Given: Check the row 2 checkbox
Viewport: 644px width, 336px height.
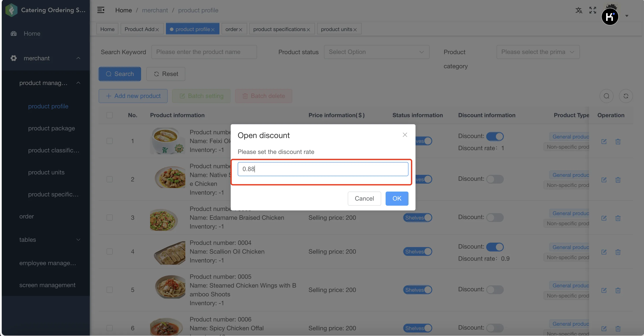Looking at the screenshot, I should point(110,179).
